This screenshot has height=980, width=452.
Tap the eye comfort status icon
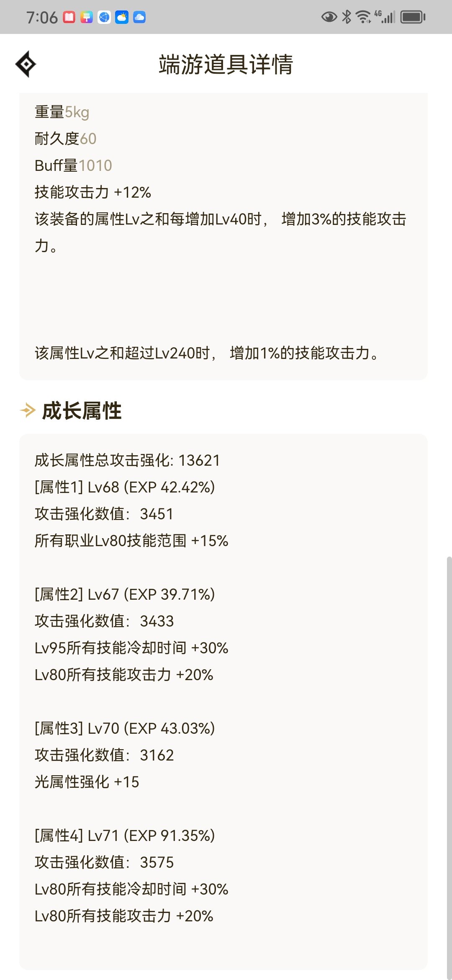click(x=329, y=17)
